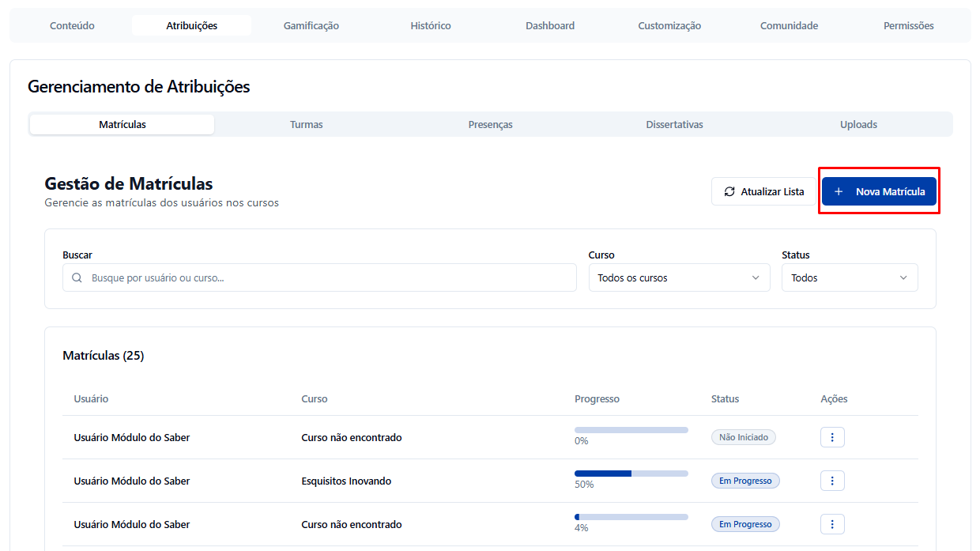The width and height of the screenshot is (980, 551).
Task: Expand the Curso filter dropdown
Action: tap(679, 278)
